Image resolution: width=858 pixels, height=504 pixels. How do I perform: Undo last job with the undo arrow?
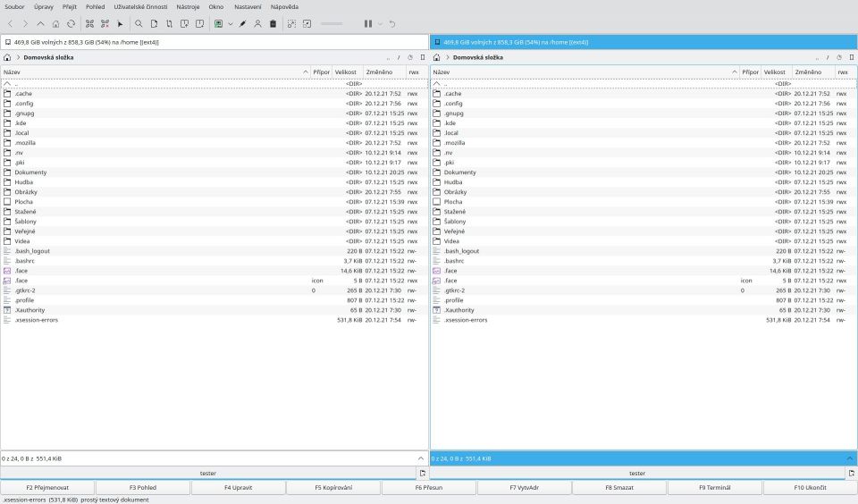[x=391, y=24]
